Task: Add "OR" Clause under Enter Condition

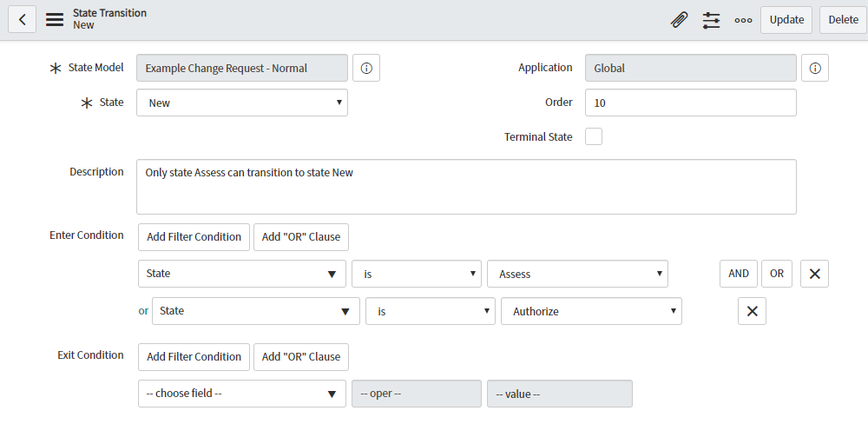Action: [x=301, y=237]
